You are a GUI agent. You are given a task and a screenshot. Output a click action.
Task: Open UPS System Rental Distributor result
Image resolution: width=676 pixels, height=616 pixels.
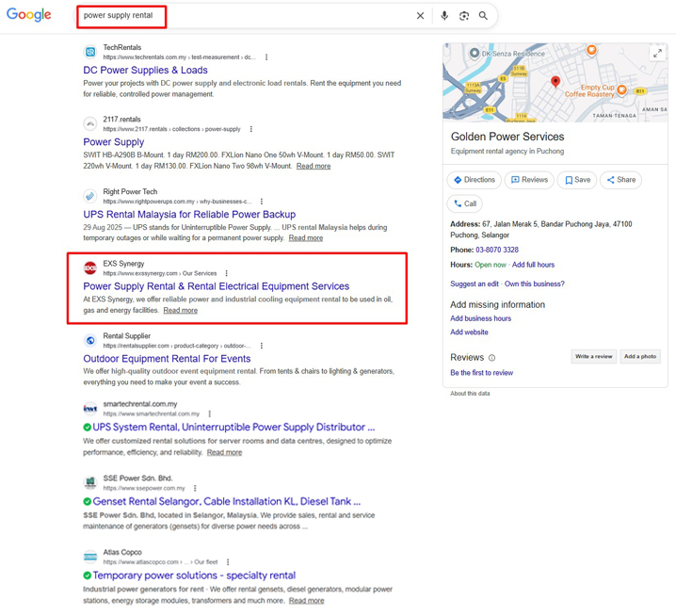tap(233, 427)
